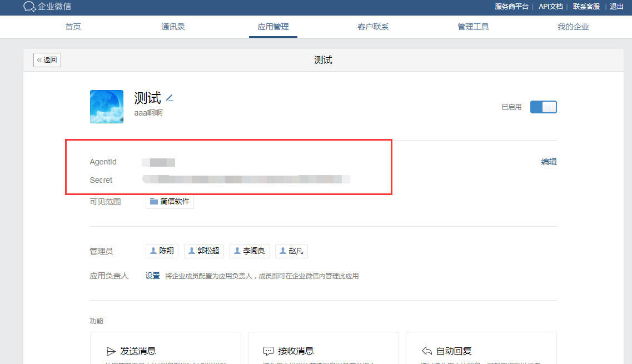Switch to the 客户联系 tab

[373, 27]
